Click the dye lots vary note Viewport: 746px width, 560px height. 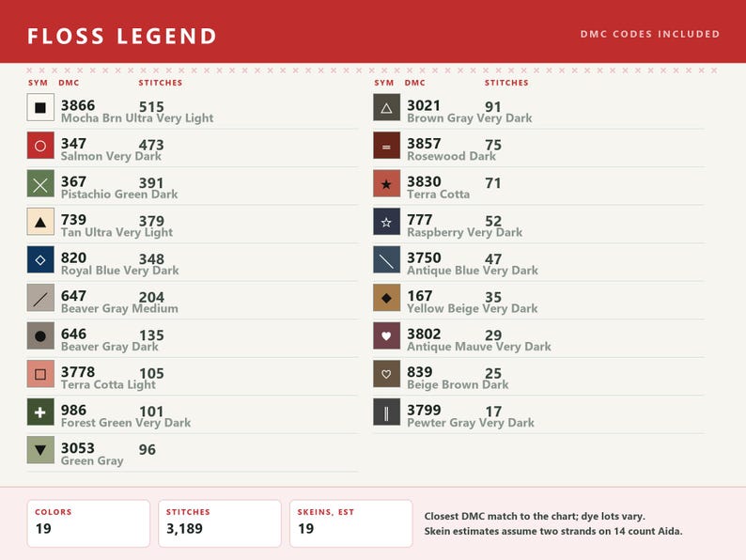coord(535,516)
